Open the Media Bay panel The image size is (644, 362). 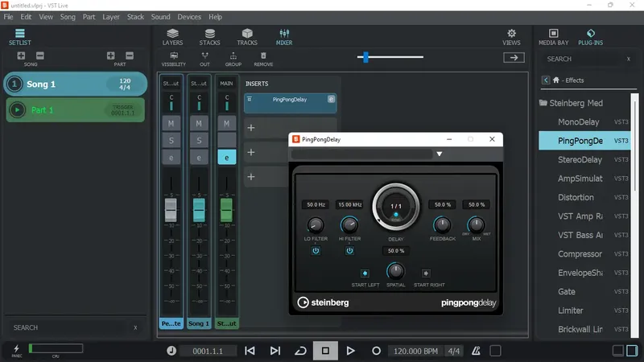click(x=554, y=37)
